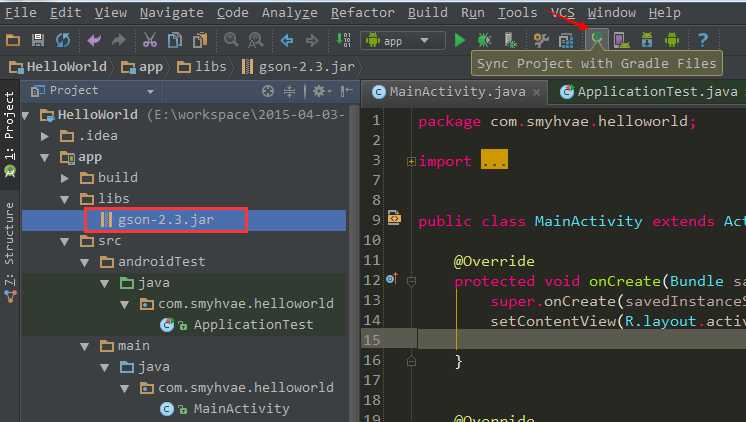Navigate Back with the left arrow icon
Screen dimensions: 746x422
287,40
